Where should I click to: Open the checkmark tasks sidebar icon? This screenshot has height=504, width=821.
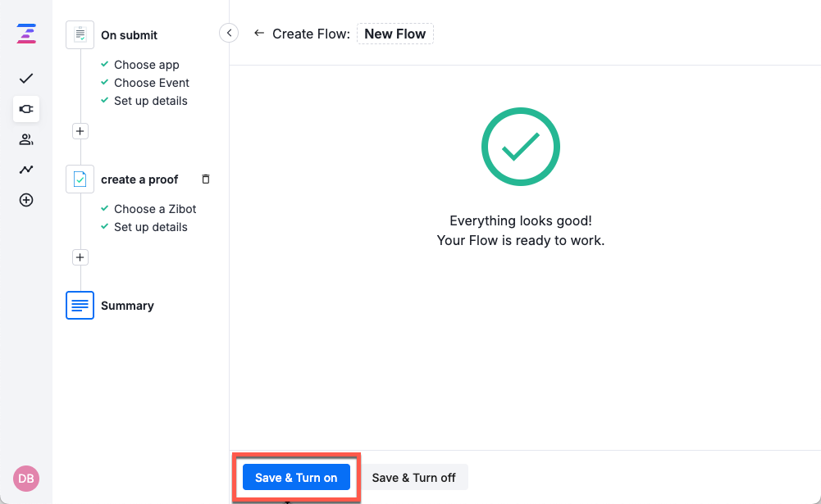tap(26, 79)
